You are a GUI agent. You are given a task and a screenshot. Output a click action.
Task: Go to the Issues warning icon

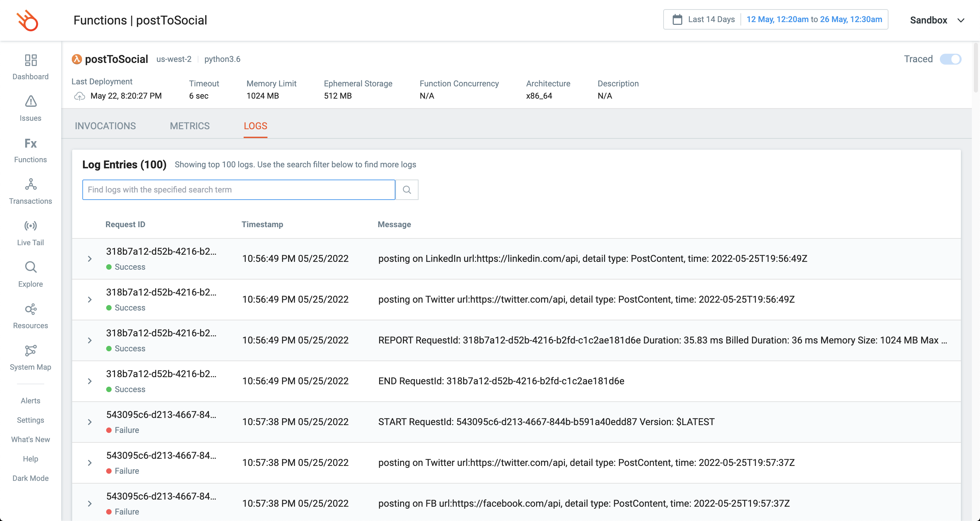click(x=30, y=102)
